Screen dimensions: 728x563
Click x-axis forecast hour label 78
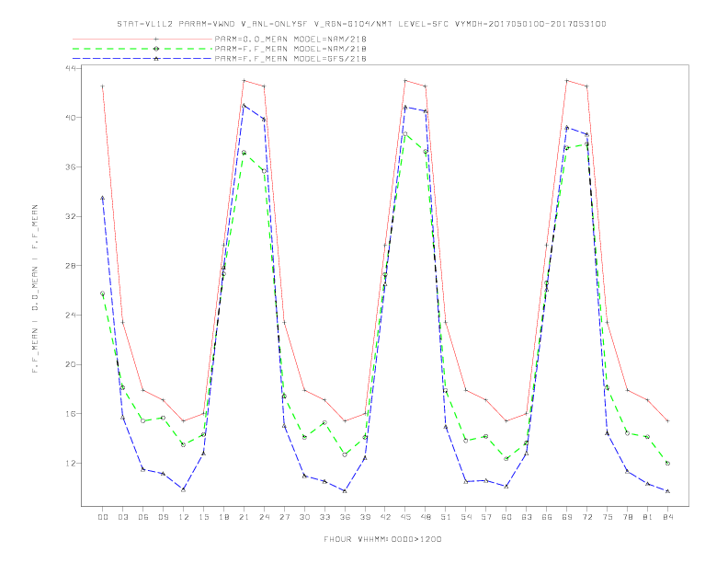pos(627,517)
